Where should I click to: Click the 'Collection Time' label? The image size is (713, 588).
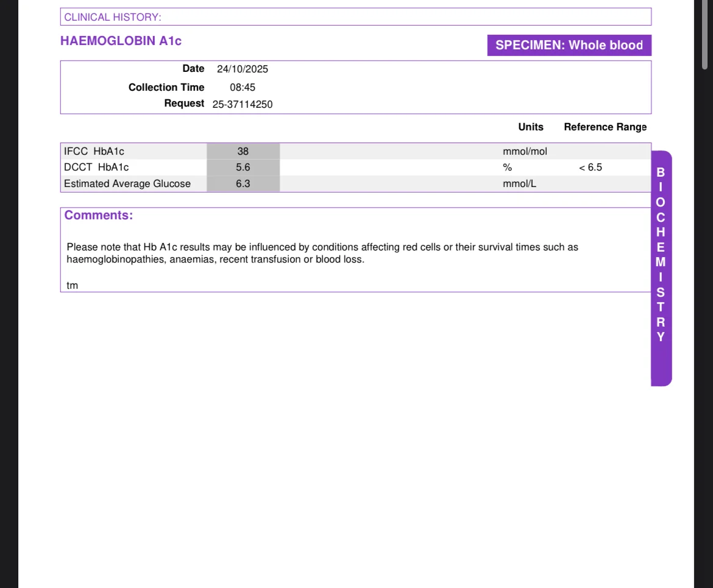pos(166,87)
